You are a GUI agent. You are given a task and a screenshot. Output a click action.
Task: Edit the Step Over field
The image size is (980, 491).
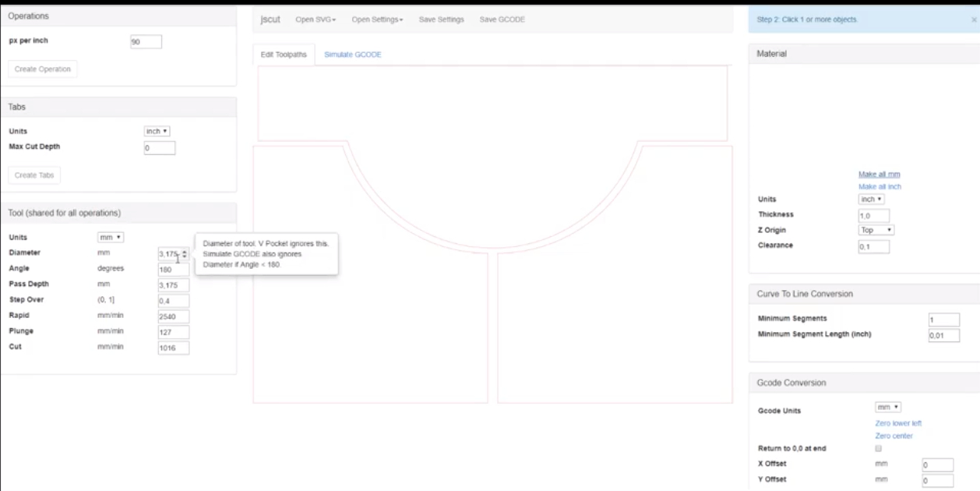173,301
